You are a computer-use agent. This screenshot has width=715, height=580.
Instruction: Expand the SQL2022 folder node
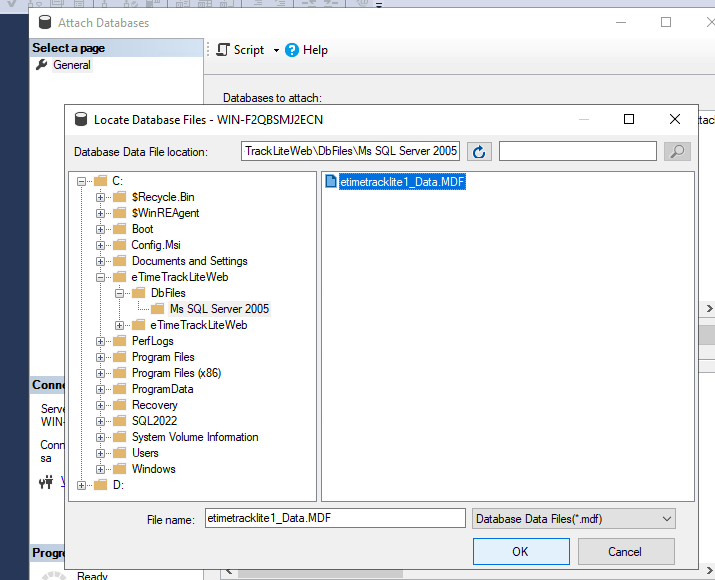point(100,421)
